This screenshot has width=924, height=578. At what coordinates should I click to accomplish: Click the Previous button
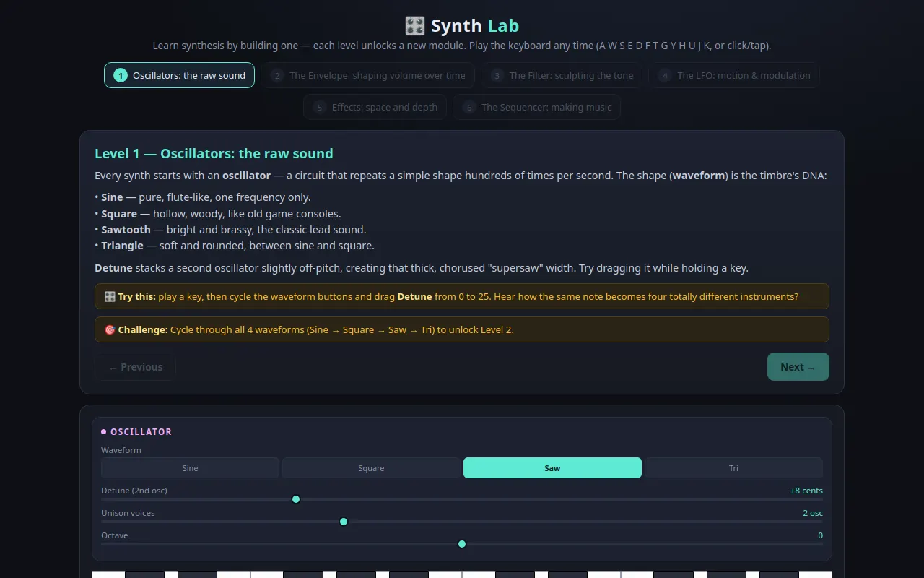135,367
